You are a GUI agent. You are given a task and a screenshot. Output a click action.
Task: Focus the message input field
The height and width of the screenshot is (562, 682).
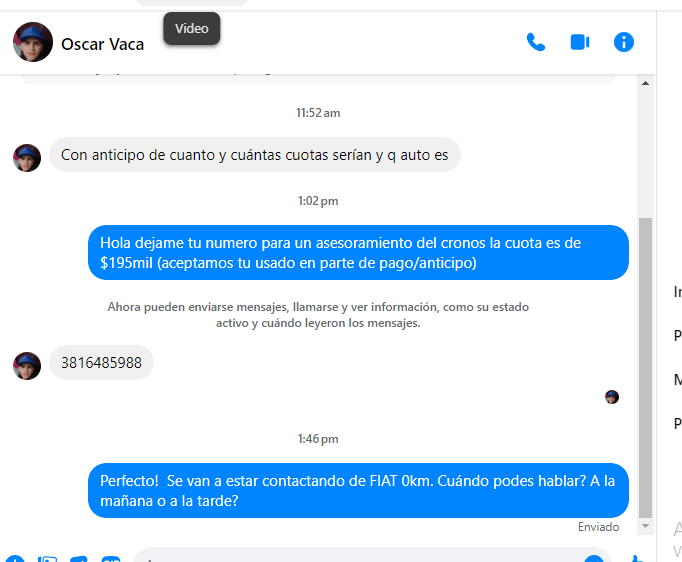pos(361,557)
